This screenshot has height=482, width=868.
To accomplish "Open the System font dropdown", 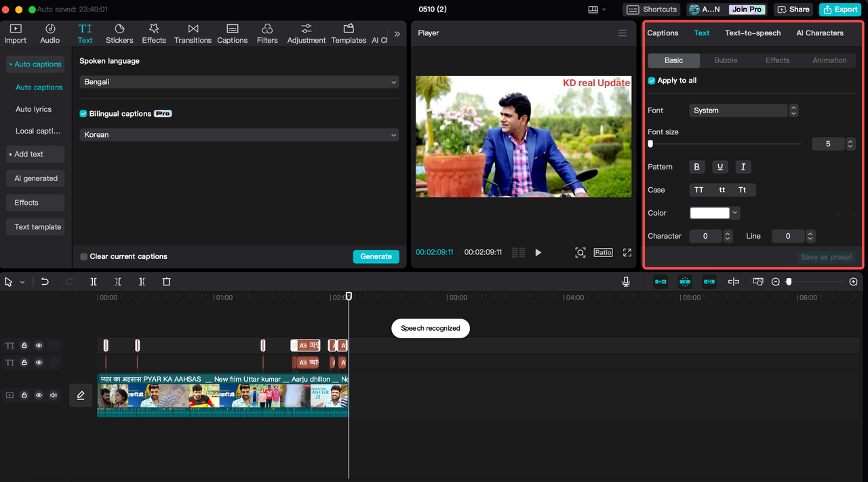I will pyautogui.click(x=738, y=111).
